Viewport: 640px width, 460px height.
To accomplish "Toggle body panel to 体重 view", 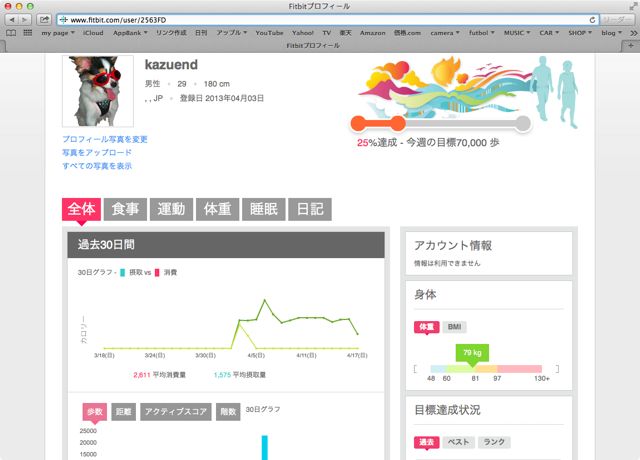I will point(427,327).
